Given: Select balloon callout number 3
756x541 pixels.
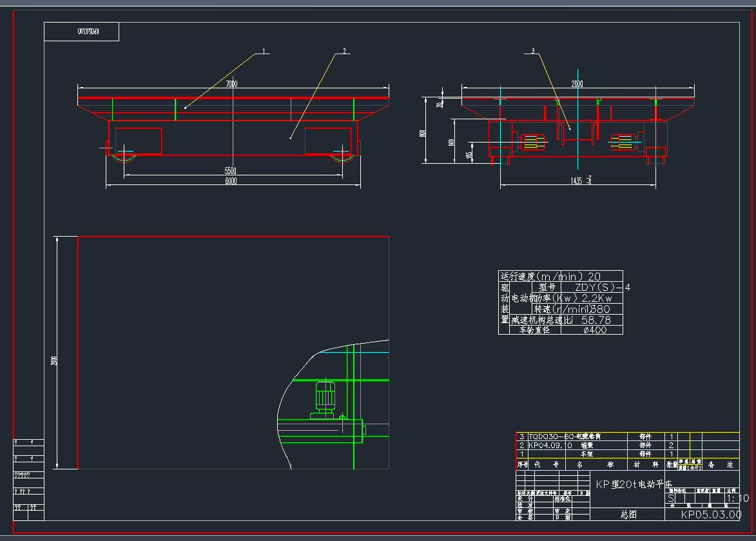Looking at the screenshot, I should pyautogui.click(x=533, y=52).
